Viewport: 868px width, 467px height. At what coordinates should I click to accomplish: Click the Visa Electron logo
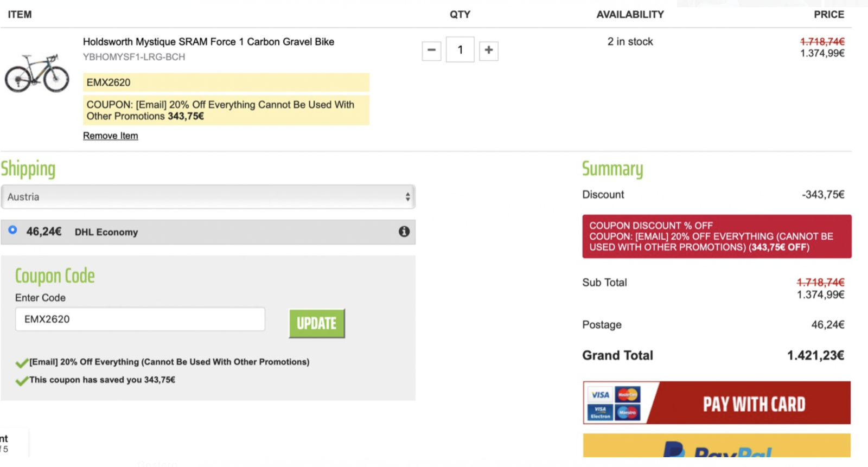(x=600, y=413)
